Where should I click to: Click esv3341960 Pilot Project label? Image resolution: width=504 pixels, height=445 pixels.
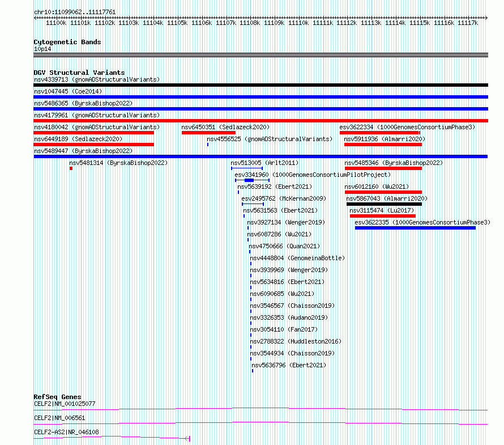coord(313,175)
